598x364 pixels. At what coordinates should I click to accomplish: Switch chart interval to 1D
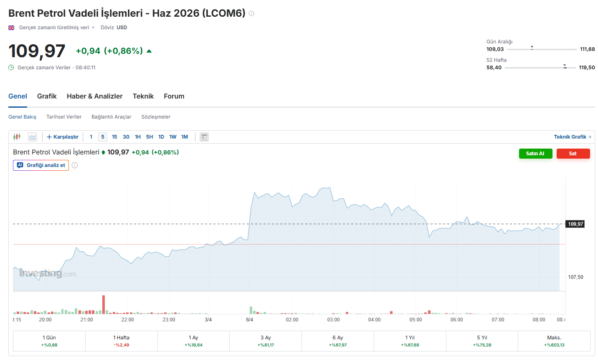point(161,137)
